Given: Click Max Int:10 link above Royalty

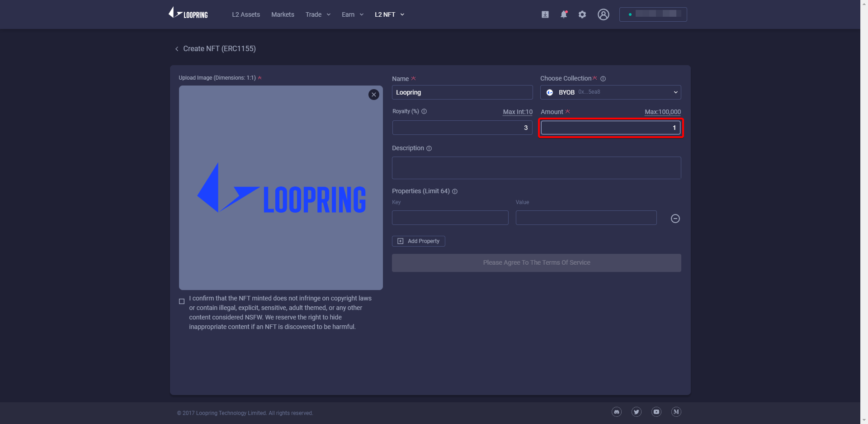Looking at the screenshot, I should click(518, 112).
